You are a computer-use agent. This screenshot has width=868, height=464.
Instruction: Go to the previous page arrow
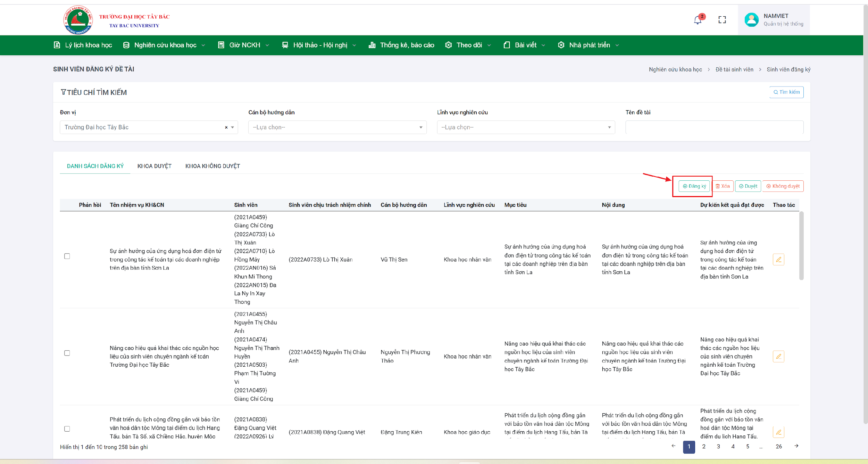coord(674,446)
